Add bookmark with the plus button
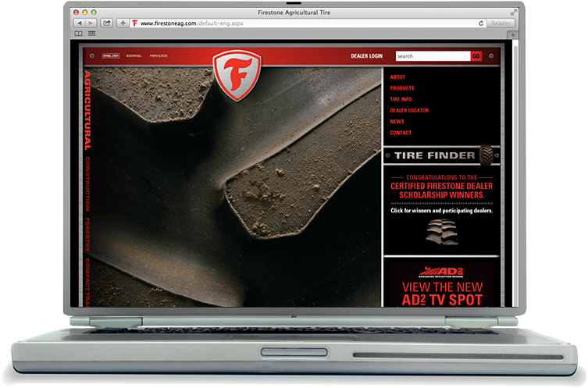The image size is (588, 388). (x=123, y=23)
